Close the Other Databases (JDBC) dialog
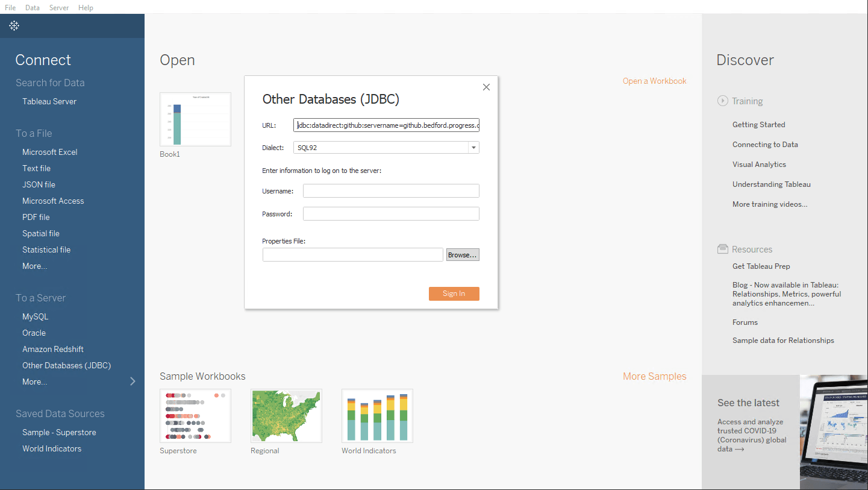This screenshot has height=490, width=868. 486,87
